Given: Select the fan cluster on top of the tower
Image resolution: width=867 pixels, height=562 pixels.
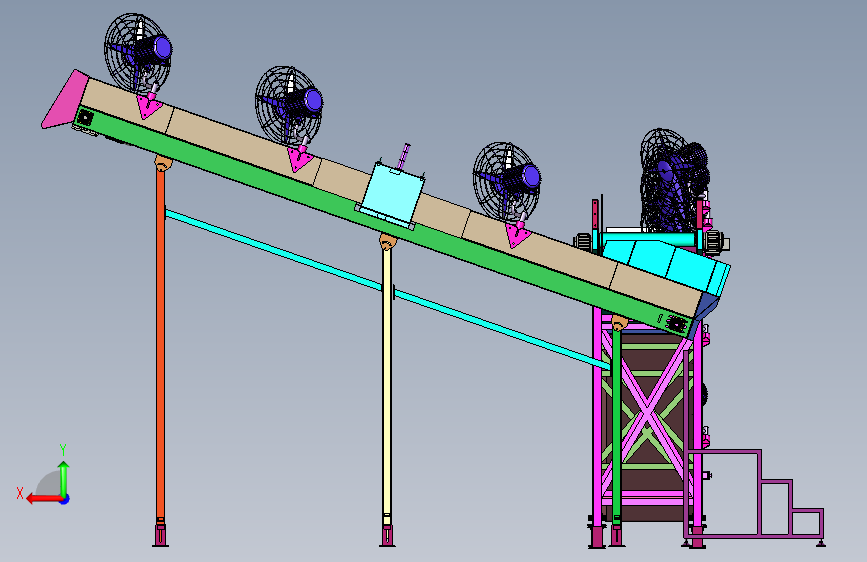Looking at the screenshot, I should click(675, 180).
